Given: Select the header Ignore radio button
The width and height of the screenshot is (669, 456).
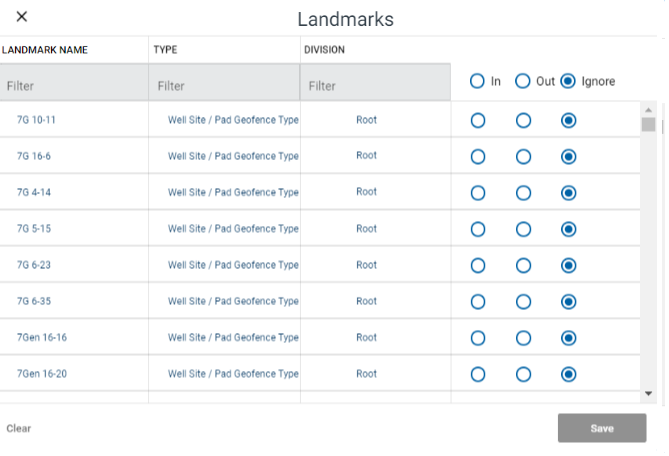Looking at the screenshot, I should point(568,81).
